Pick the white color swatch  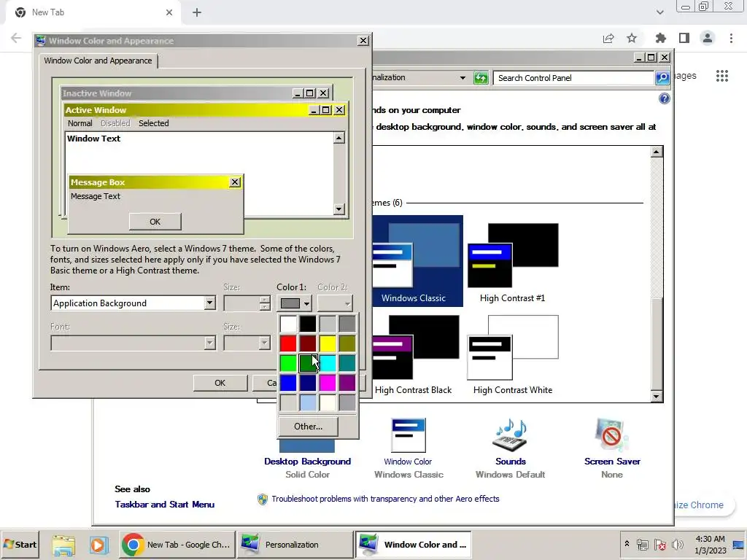pos(288,324)
